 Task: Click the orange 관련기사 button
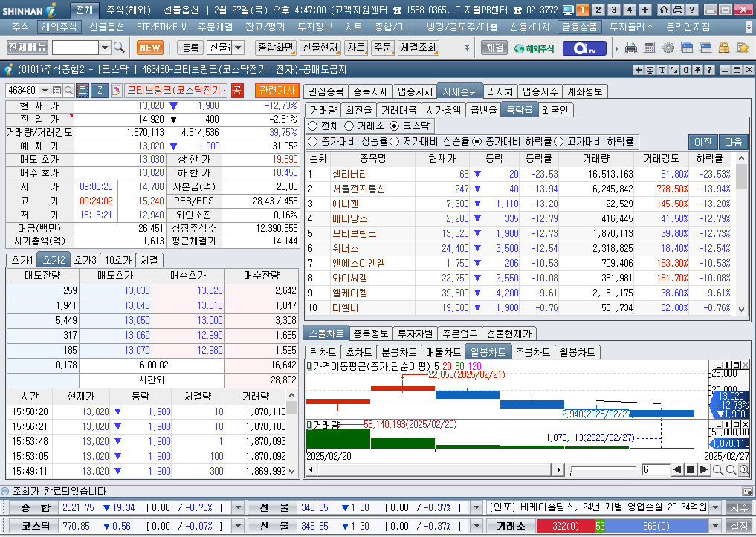pyautogui.click(x=277, y=90)
